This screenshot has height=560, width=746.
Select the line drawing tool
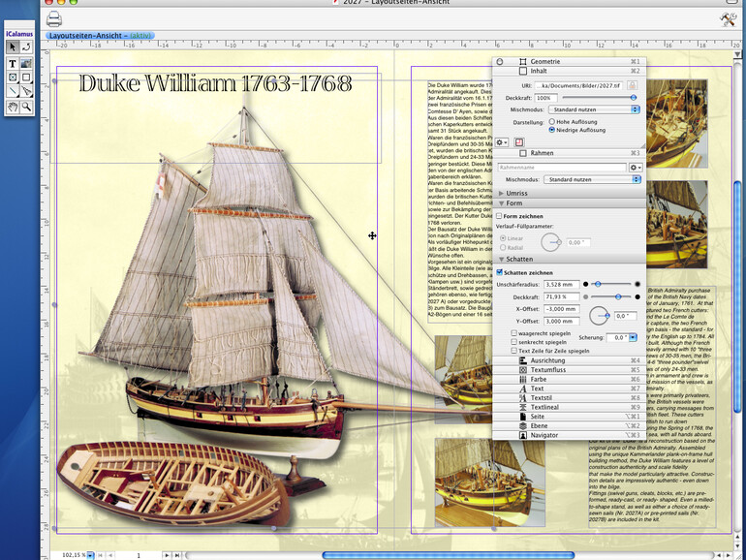coord(13,92)
